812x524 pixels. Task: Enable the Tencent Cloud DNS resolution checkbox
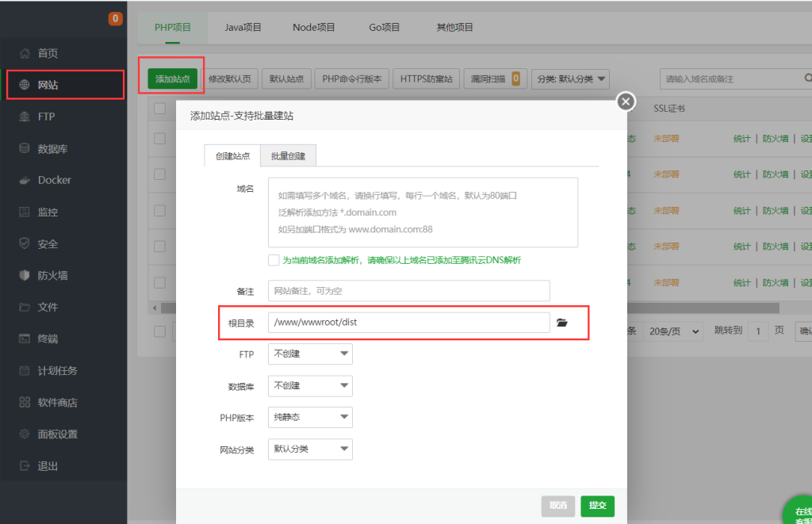[x=274, y=260]
